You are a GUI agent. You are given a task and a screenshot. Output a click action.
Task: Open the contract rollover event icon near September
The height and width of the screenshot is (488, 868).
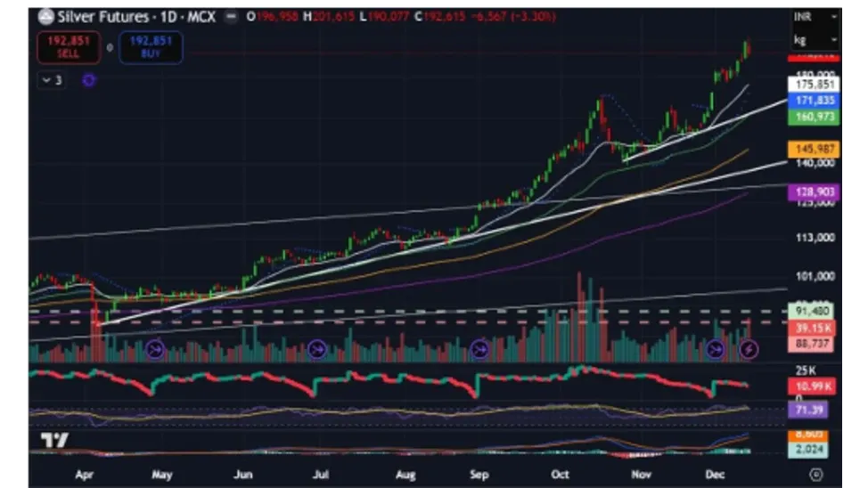tap(479, 350)
